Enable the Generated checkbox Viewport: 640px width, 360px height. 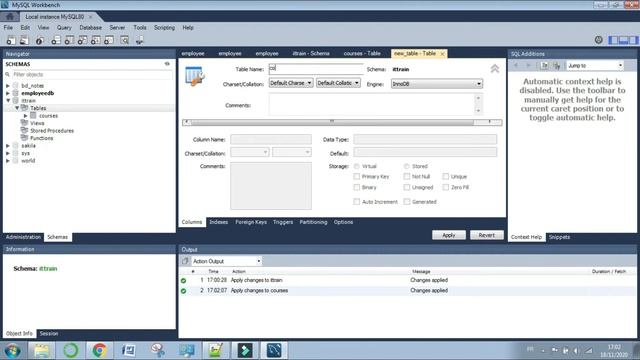pyautogui.click(x=407, y=202)
